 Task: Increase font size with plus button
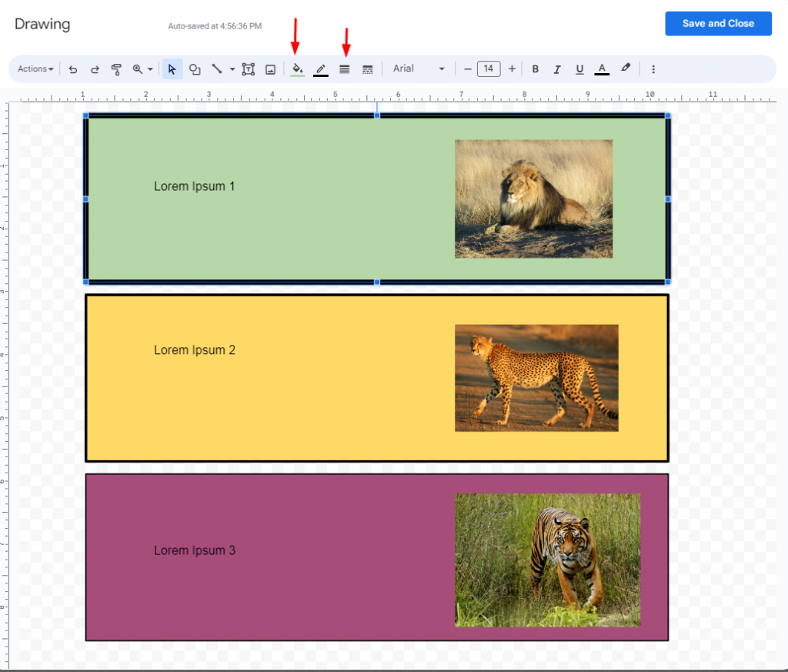tap(512, 69)
